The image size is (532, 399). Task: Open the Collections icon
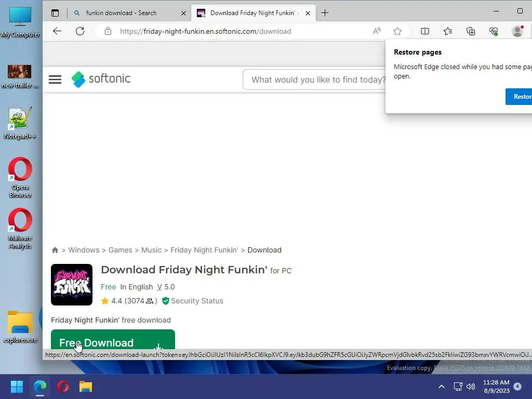471,31
